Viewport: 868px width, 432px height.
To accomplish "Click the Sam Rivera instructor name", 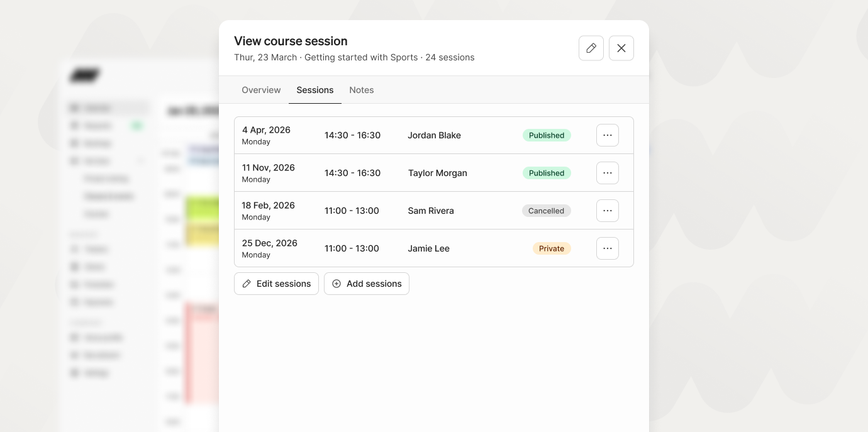I will click(431, 211).
